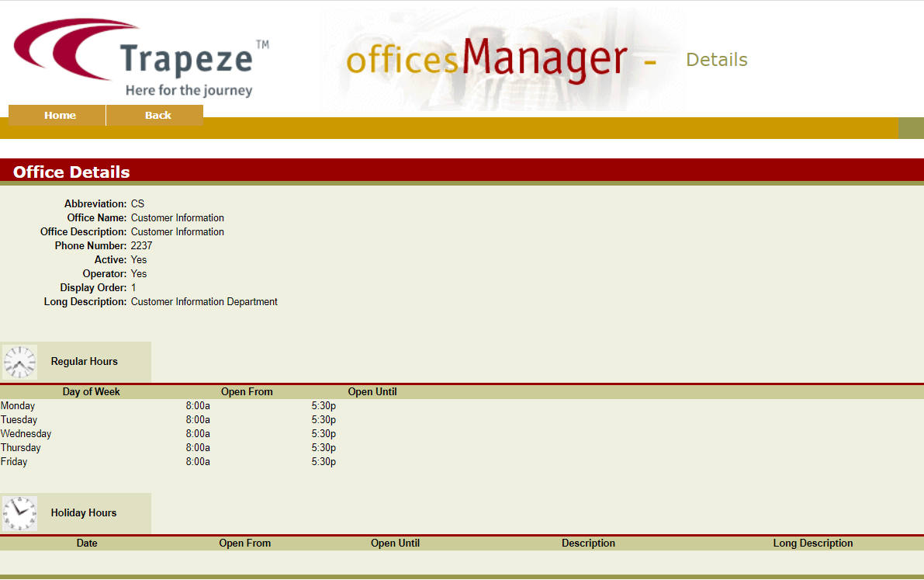This screenshot has width=924, height=580.
Task: Expand the Office Details header bar
Action: [71, 172]
